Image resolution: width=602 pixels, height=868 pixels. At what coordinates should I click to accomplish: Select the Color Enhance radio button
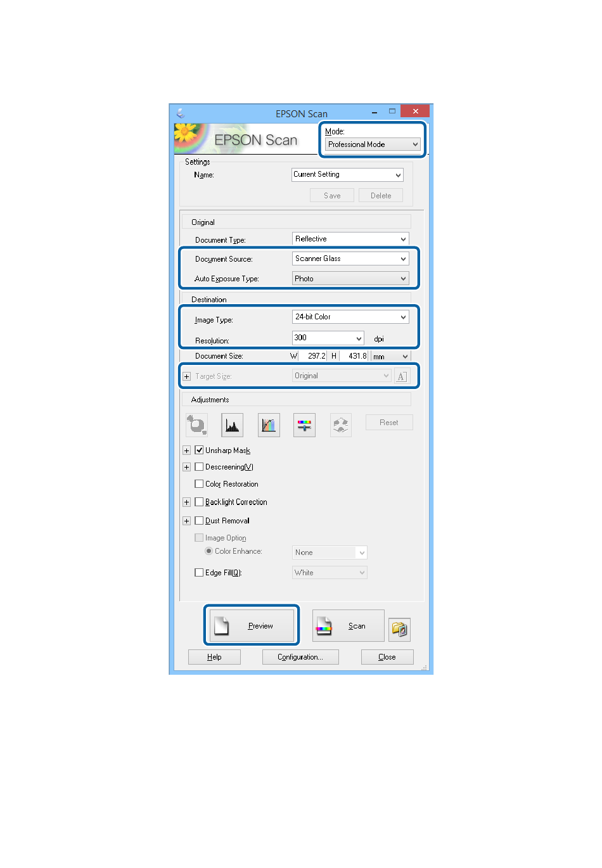coord(208,551)
